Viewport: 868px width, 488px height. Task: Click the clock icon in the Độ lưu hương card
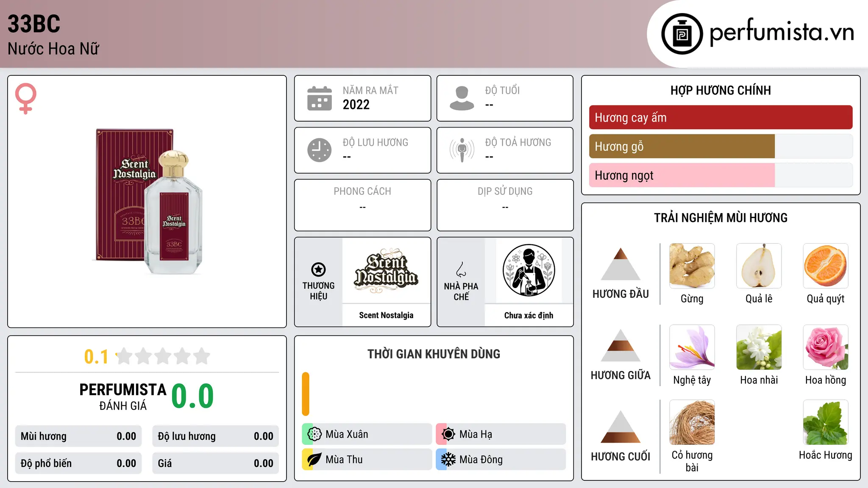coord(320,150)
